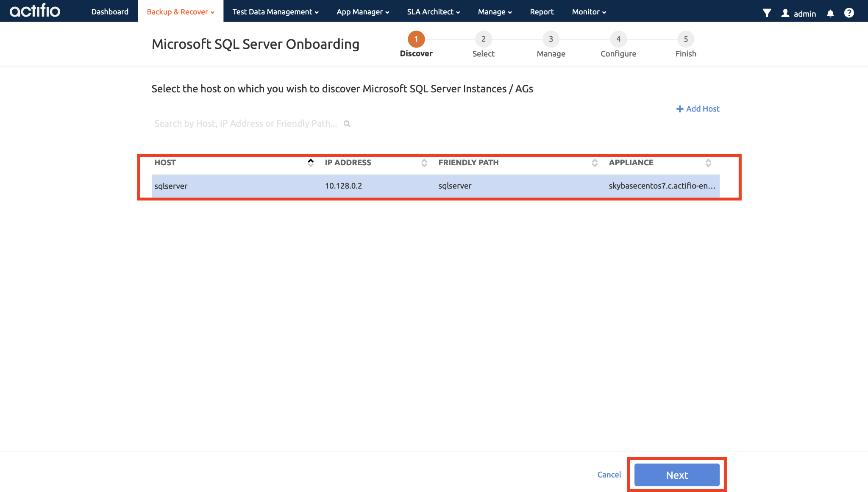Open the help question mark icon
The height and width of the screenshot is (492, 868).
[849, 13]
